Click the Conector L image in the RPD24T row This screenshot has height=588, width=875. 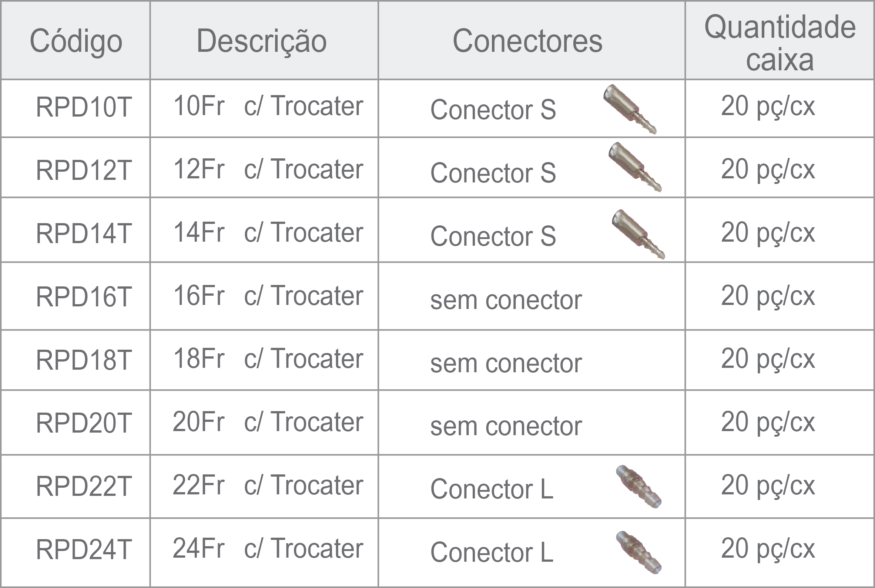pos(639,553)
